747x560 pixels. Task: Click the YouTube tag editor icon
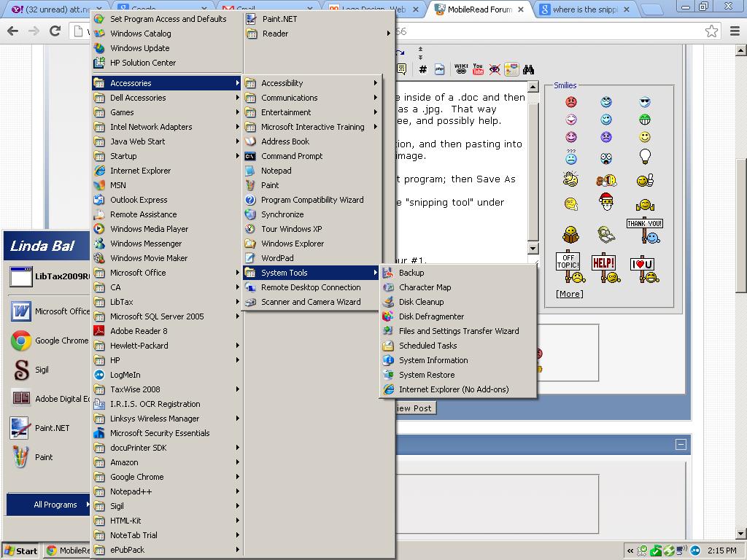click(x=478, y=69)
